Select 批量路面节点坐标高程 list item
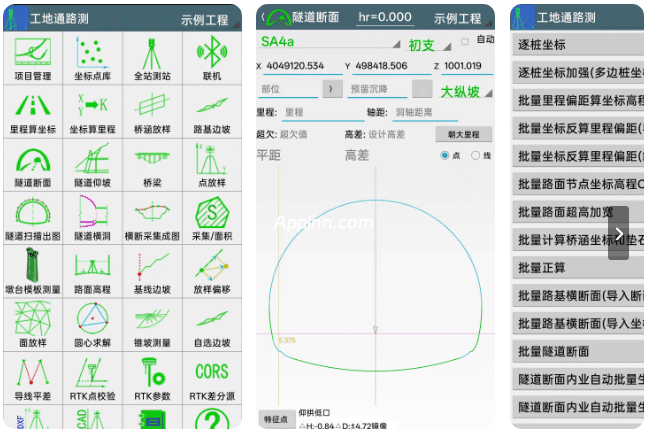 (x=578, y=184)
